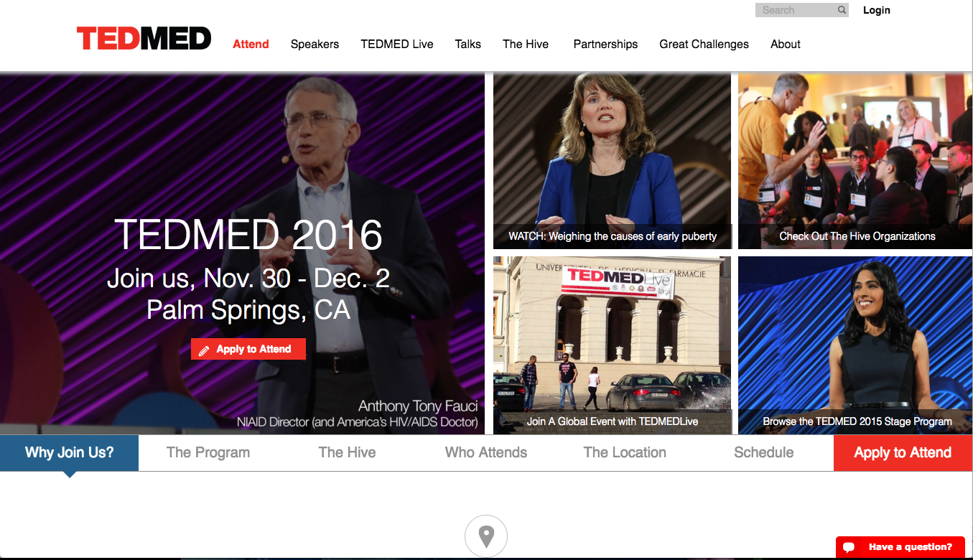This screenshot has width=973, height=560.
Task: Open the Schedule tab
Action: (x=764, y=453)
